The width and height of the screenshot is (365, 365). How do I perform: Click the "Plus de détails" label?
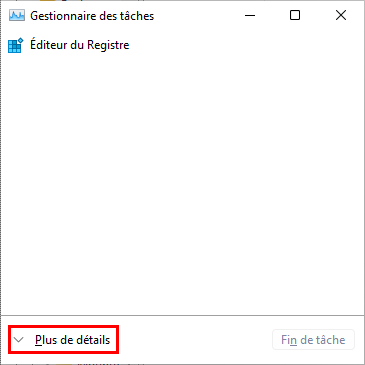(72, 340)
